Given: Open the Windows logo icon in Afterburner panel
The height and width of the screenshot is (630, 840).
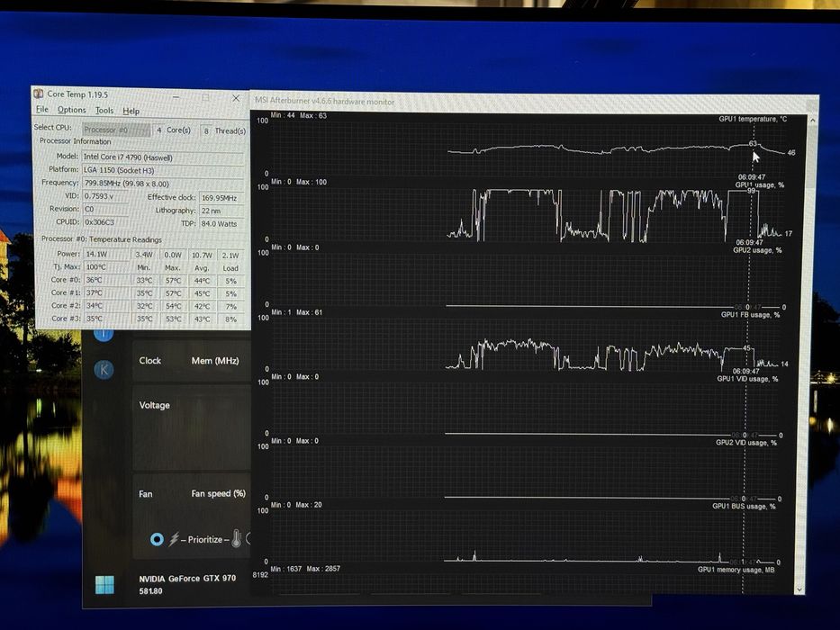Looking at the screenshot, I should click(104, 584).
